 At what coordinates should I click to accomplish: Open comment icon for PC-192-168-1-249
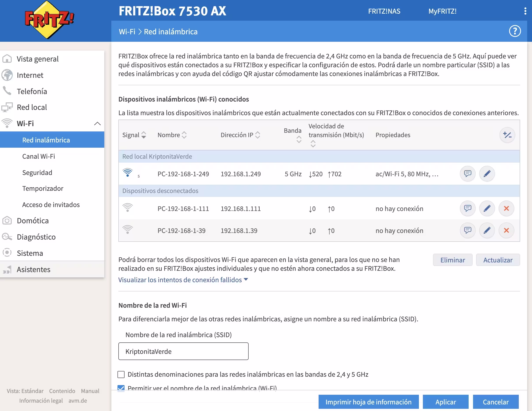[x=468, y=174]
